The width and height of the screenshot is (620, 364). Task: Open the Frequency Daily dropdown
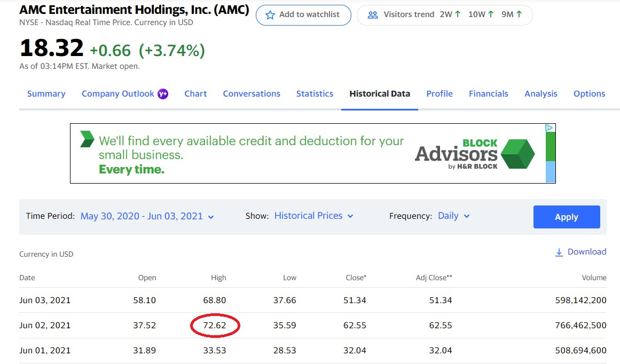453,216
